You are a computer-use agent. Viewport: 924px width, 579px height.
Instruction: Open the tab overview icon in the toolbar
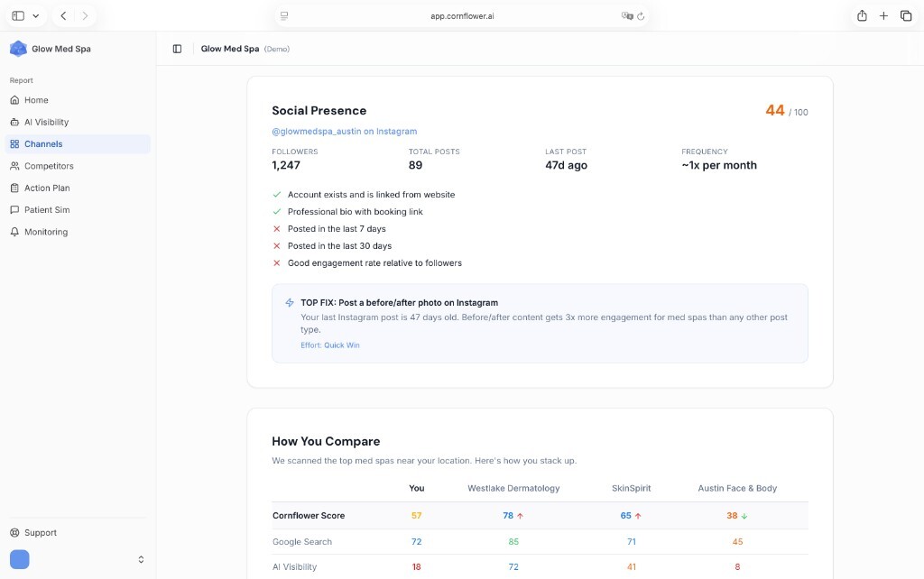[906, 15]
